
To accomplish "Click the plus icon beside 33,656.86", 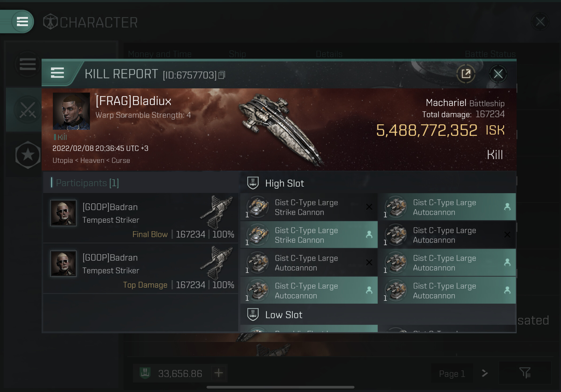I will click(x=218, y=373).
